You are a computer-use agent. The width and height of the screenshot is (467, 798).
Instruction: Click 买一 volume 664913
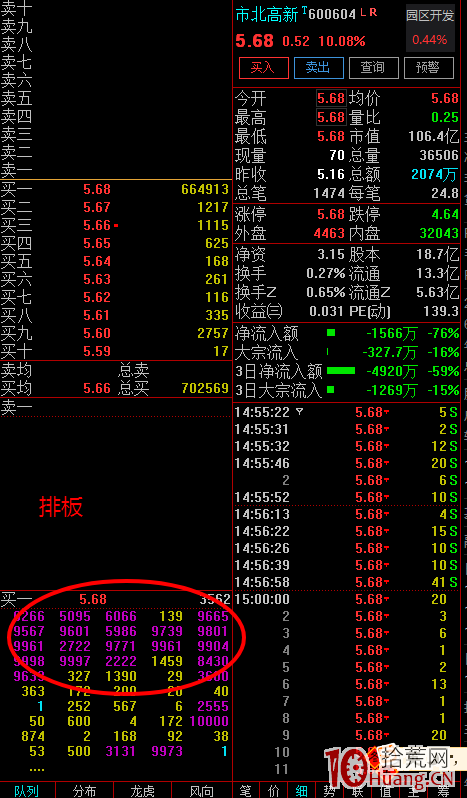point(205,189)
